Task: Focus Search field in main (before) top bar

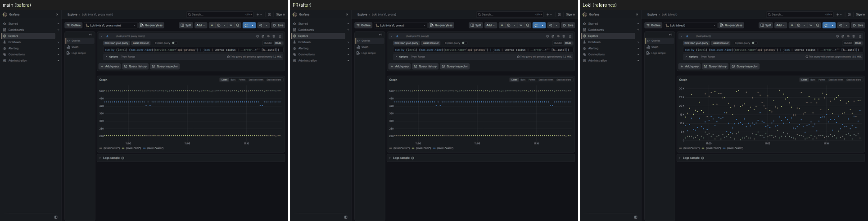Action: [221, 14]
